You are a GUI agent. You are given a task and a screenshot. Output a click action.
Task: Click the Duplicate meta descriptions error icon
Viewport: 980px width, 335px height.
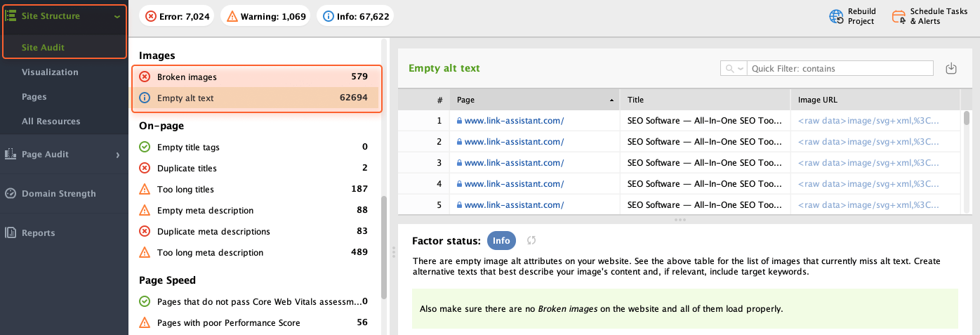point(145,231)
